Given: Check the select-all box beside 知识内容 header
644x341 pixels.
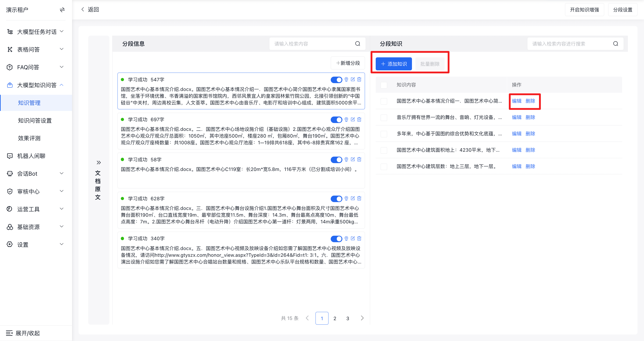Looking at the screenshot, I should [x=384, y=85].
